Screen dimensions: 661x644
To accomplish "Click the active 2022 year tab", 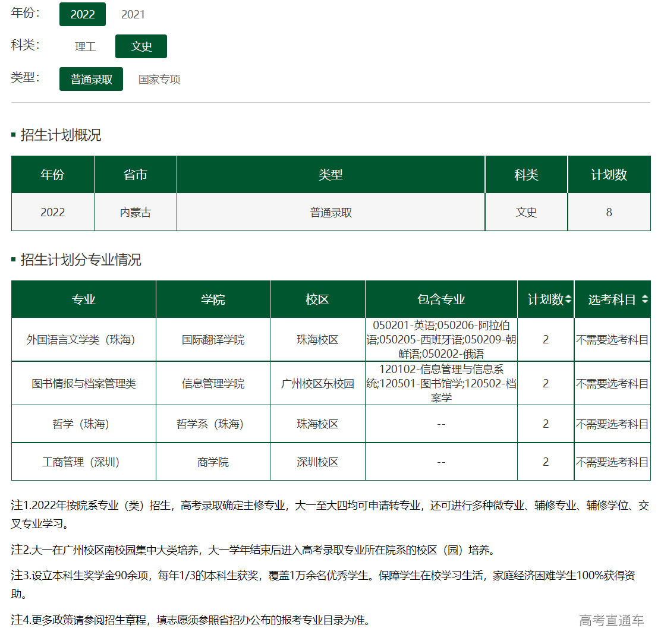I will [x=82, y=14].
